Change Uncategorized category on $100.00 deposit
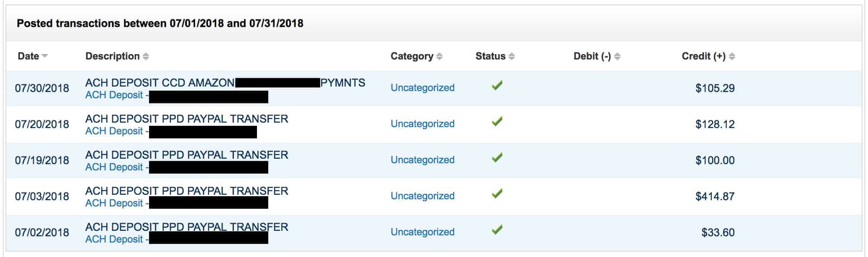The width and height of the screenshot is (868, 257). [x=423, y=160]
